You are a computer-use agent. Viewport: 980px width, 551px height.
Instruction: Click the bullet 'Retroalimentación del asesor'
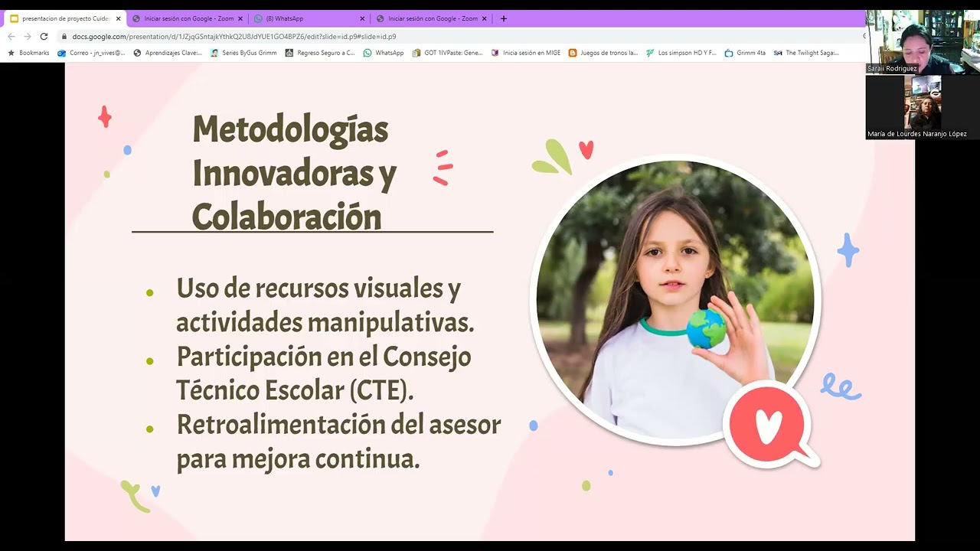point(339,442)
